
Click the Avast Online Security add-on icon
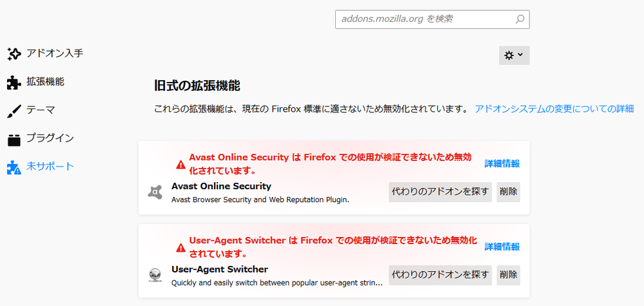[x=155, y=192]
